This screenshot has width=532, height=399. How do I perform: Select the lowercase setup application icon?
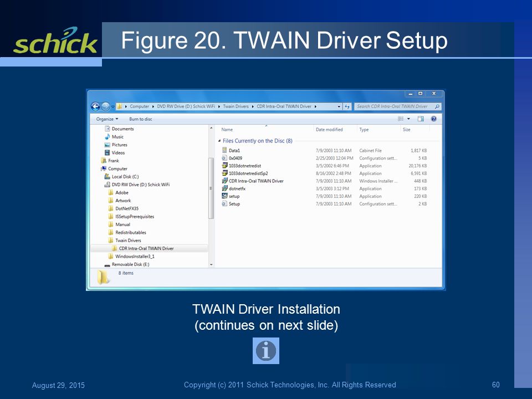224,196
